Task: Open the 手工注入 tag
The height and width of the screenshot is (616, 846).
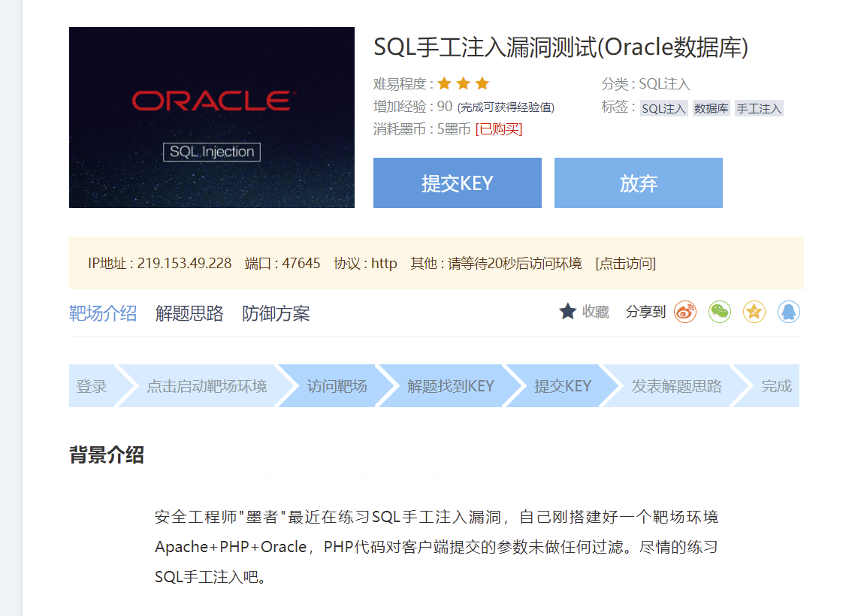Action: (x=758, y=108)
